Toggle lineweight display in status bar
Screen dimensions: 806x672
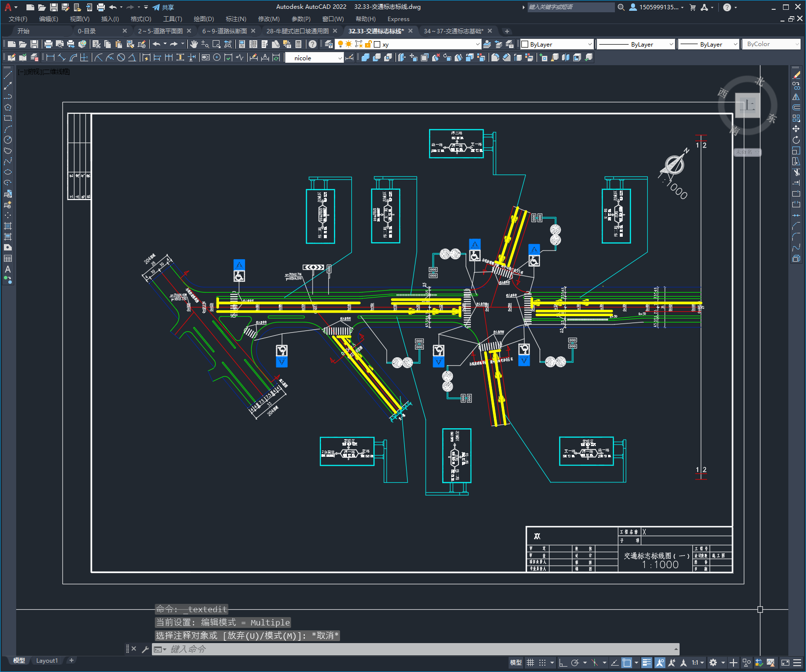tap(647, 663)
